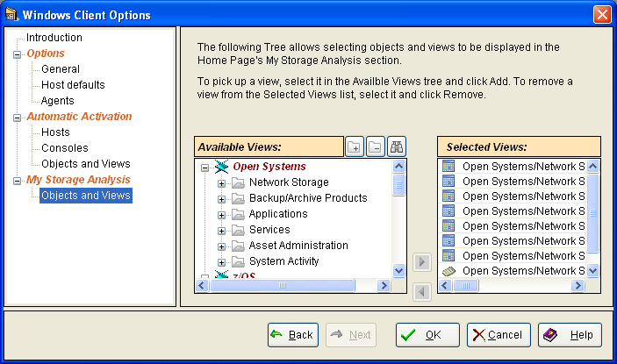Click Selected Views scroll-up arrow

tap(592, 167)
